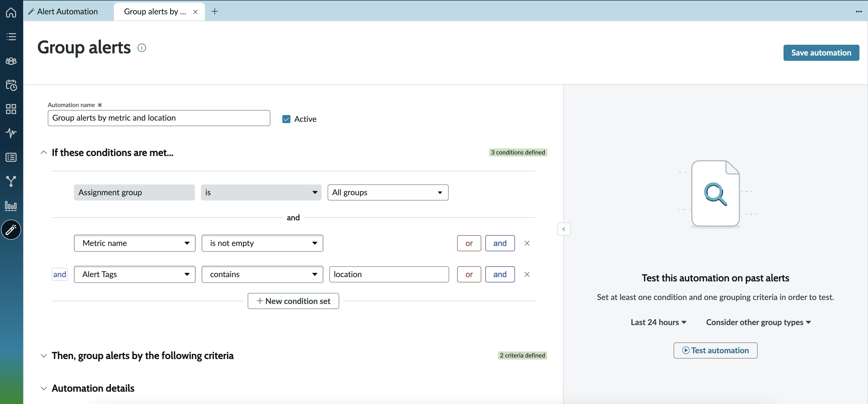Open the 'is not empty' operator dropdown

click(262, 243)
